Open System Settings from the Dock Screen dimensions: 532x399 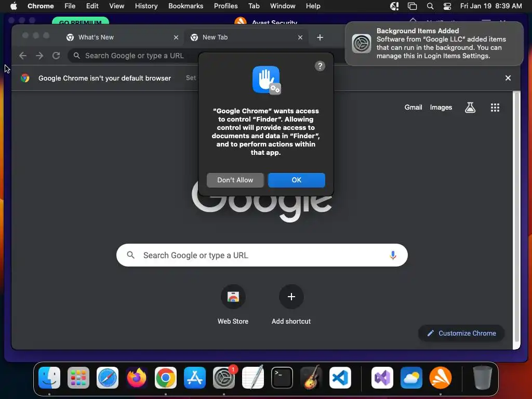224,378
